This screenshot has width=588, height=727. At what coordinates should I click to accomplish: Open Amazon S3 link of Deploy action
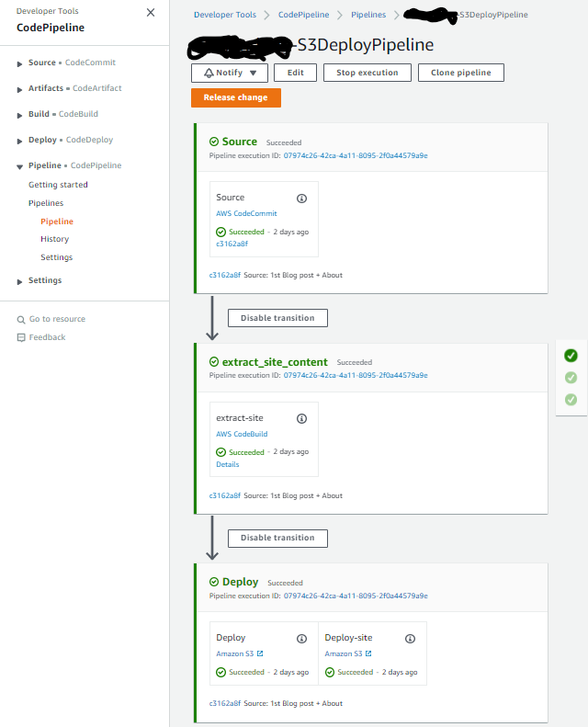tap(235, 653)
